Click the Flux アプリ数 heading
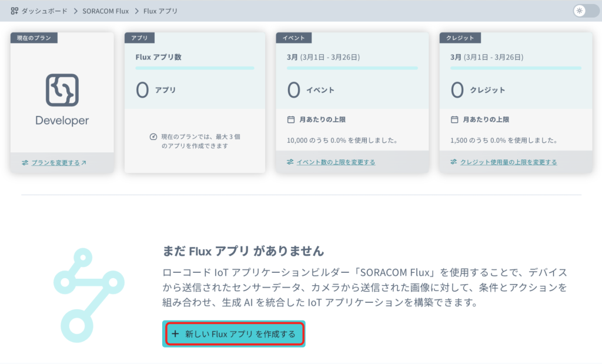The width and height of the screenshot is (602, 364). (x=158, y=57)
